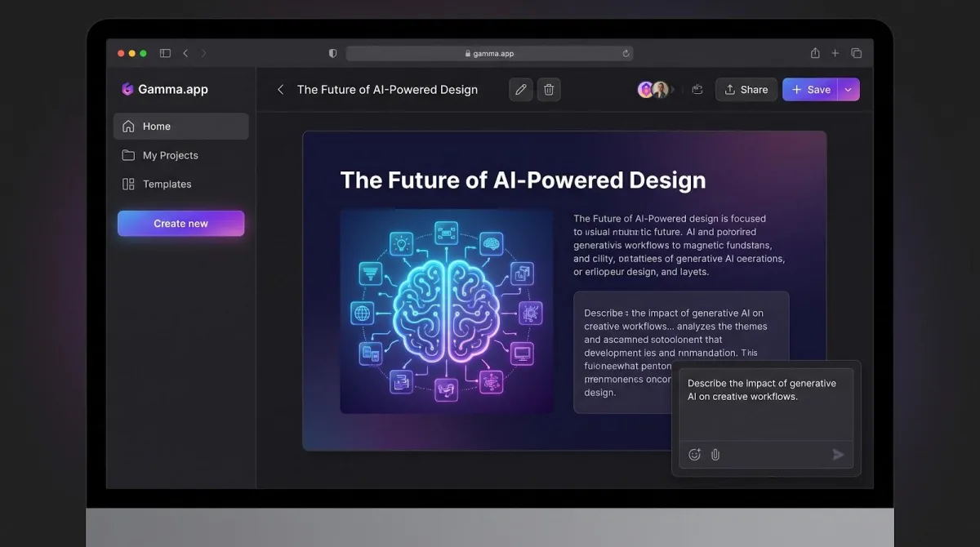Open a new browser tab with the plus icon

point(835,53)
